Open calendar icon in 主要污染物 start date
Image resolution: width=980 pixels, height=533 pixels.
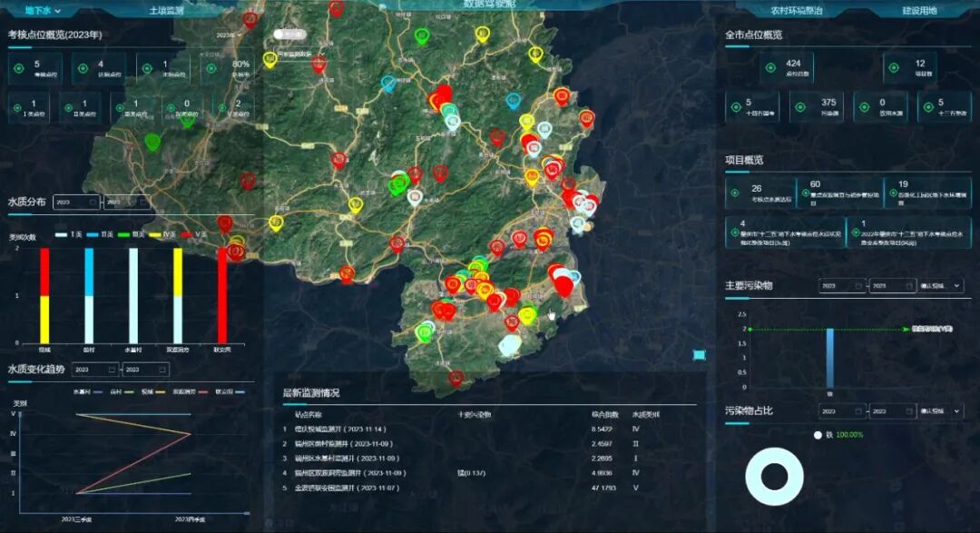pyautogui.click(x=858, y=286)
